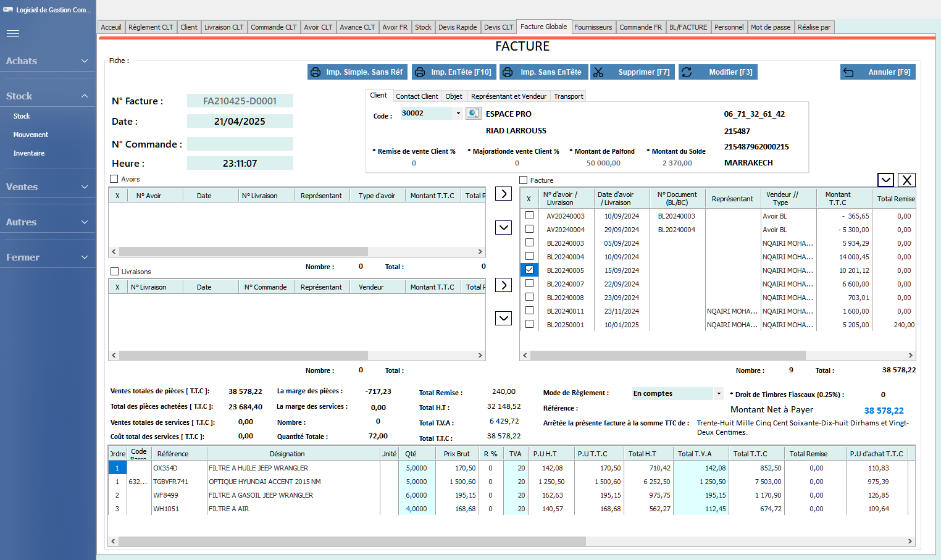Open the client Code dropdown
941x560 pixels.
(458, 113)
